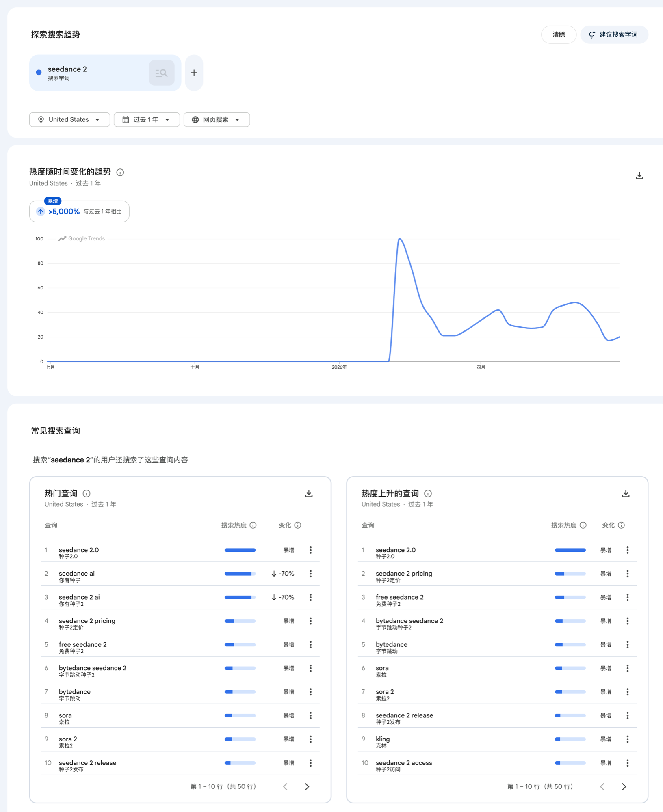Screen dimensions: 663x812
Task: Open more options for seedance 2 ai row
Action: point(311,597)
